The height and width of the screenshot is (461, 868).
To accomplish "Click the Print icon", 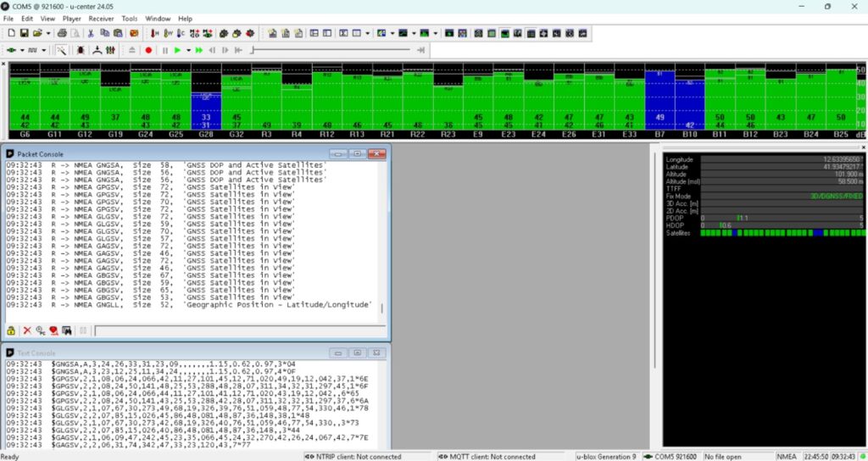I will tap(62, 33).
